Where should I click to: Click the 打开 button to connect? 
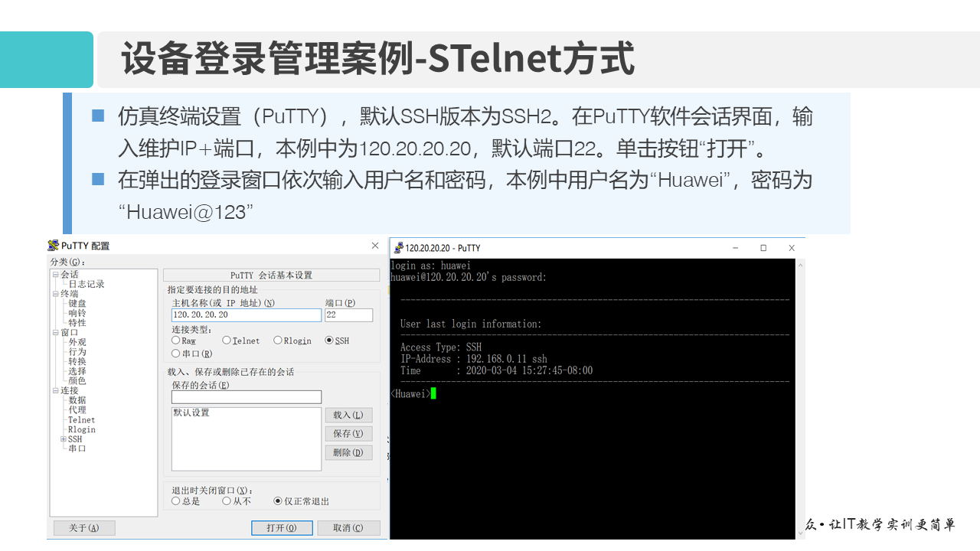[x=282, y=527]
